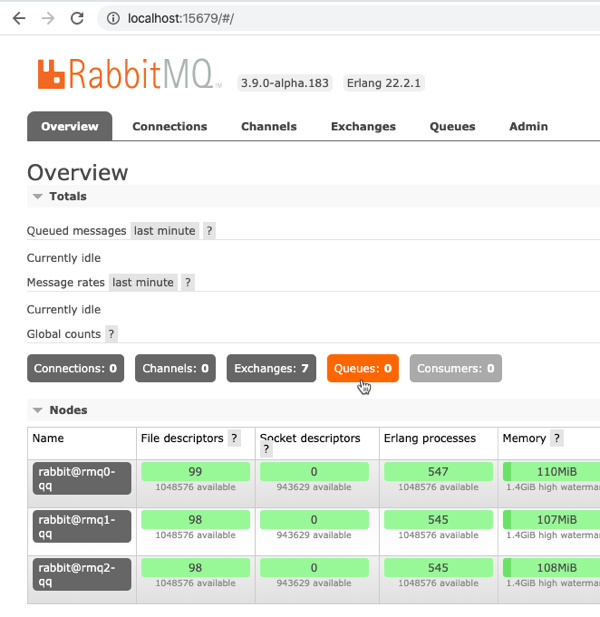Open help for Queued messages
The image size is (600, 617).
(x=209, y=231)
